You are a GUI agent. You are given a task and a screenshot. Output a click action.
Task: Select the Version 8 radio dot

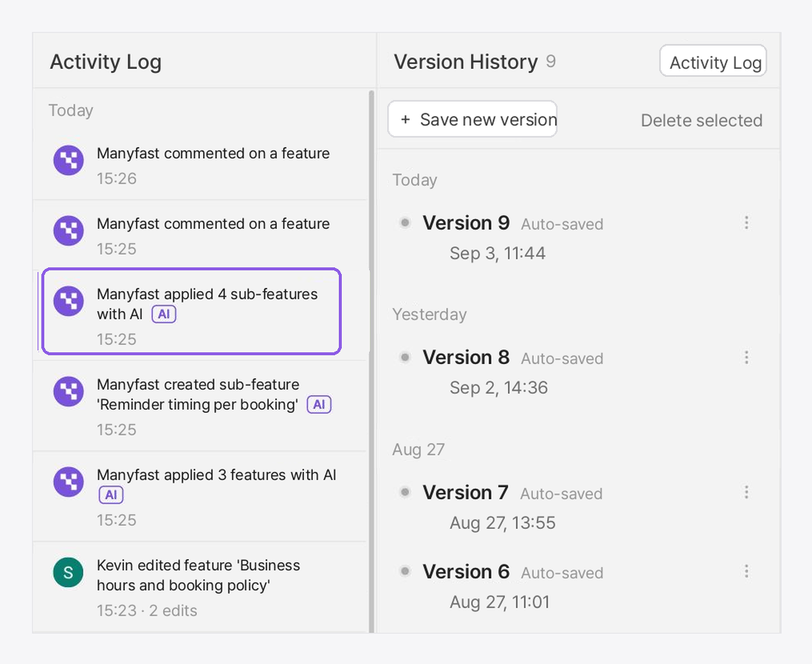coord(405,357)
